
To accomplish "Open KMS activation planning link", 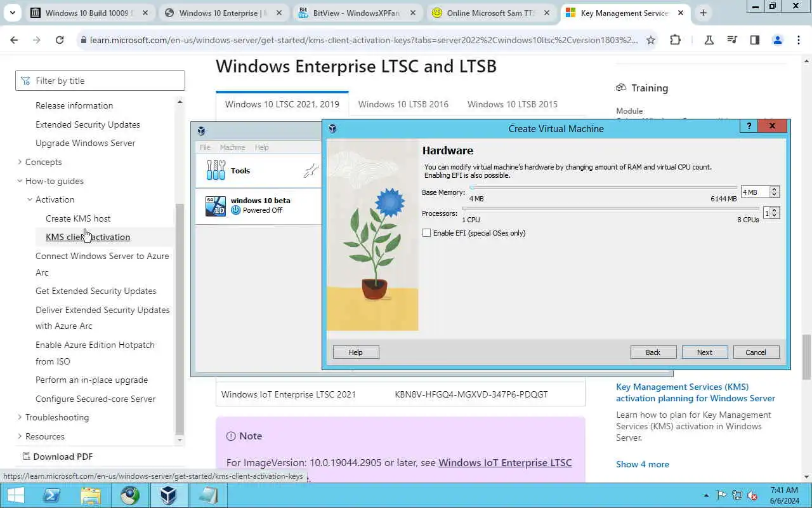I will pos(695,392).
